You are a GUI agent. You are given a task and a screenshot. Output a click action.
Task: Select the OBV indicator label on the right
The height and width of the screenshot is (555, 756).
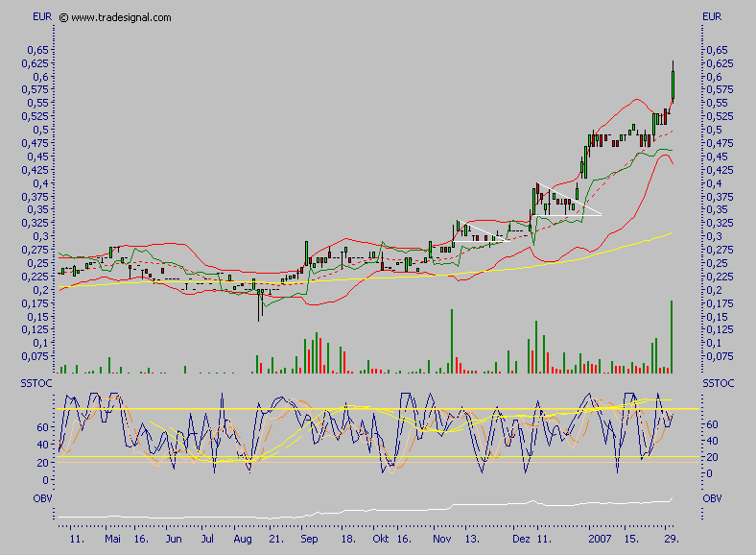(x=712, y=498)
